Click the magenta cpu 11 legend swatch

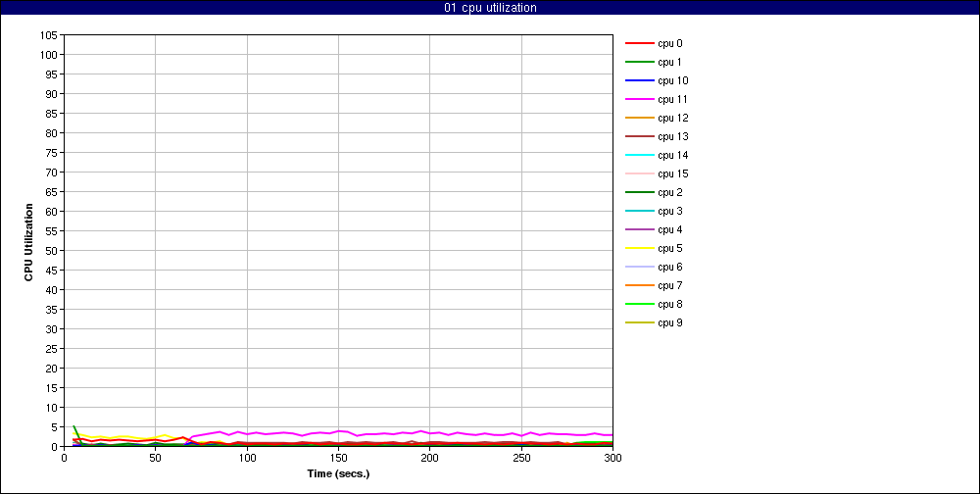tap(639, 100)
